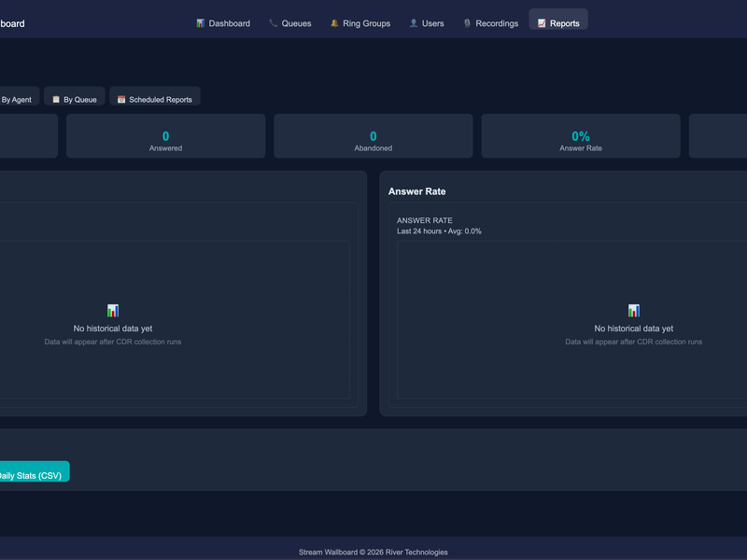
Task: Click the calendar icon on Scheduled Reports
Action: [121, 99]
